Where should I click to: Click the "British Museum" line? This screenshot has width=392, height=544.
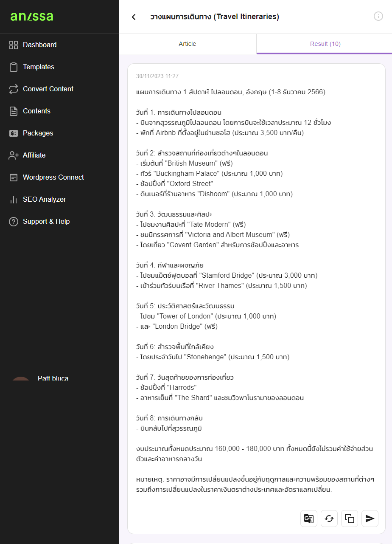tap(185, 163)
